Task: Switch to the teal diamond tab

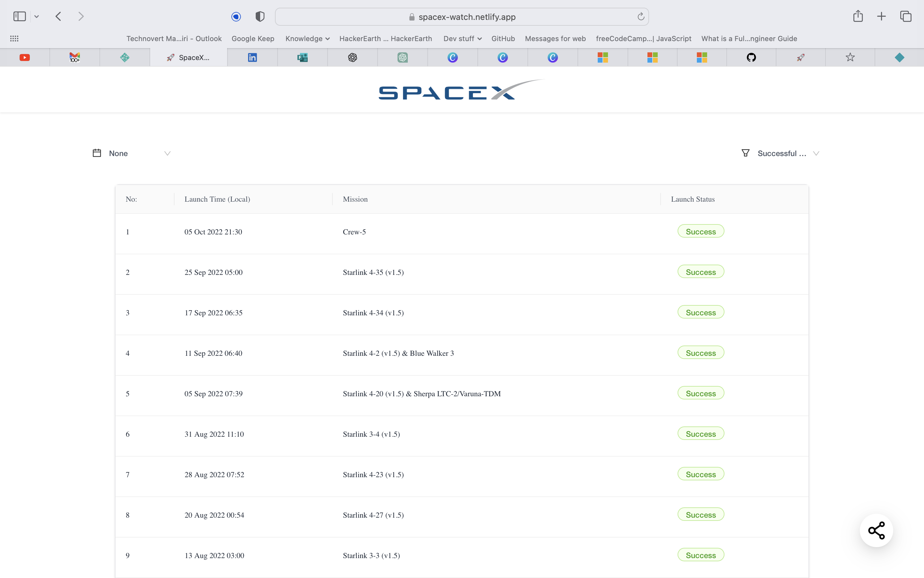Action: click(x=899, y=57)
